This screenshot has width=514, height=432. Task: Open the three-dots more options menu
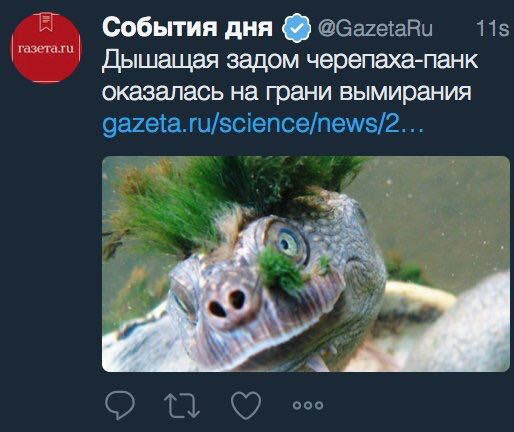point(308,405)
